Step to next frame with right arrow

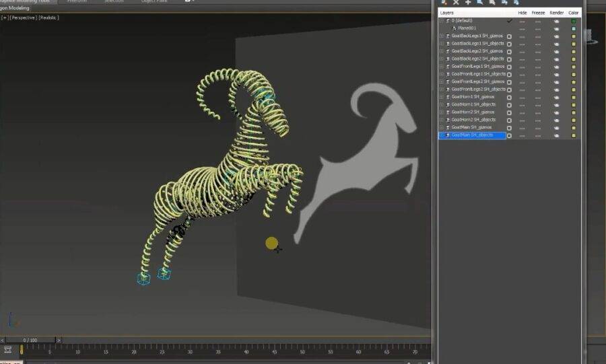[59, 340]
